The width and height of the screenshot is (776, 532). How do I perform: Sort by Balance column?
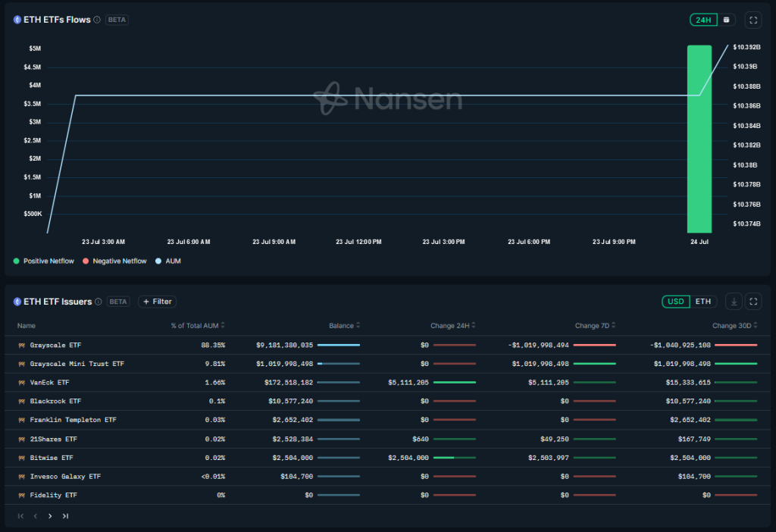(x=345, y=326)
